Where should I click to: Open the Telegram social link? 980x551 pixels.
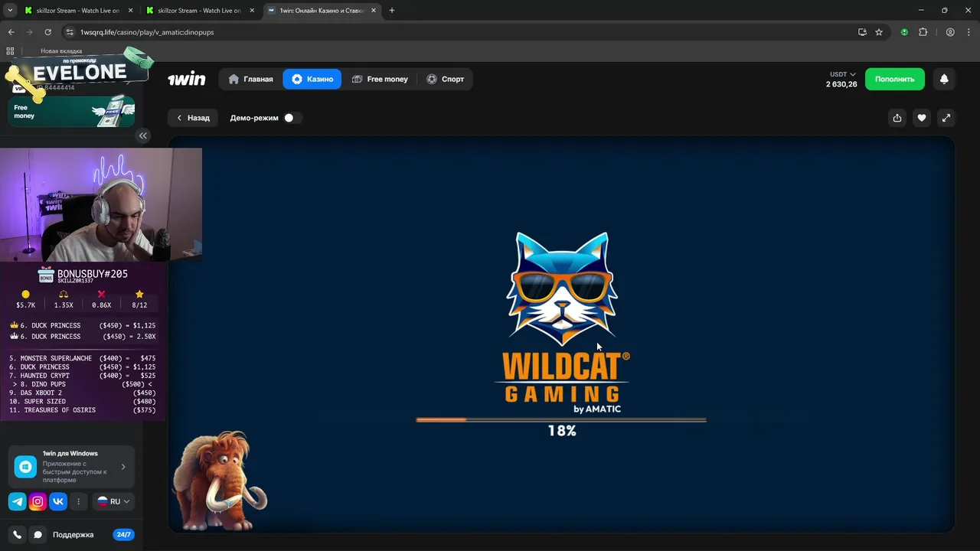[17, 501]
